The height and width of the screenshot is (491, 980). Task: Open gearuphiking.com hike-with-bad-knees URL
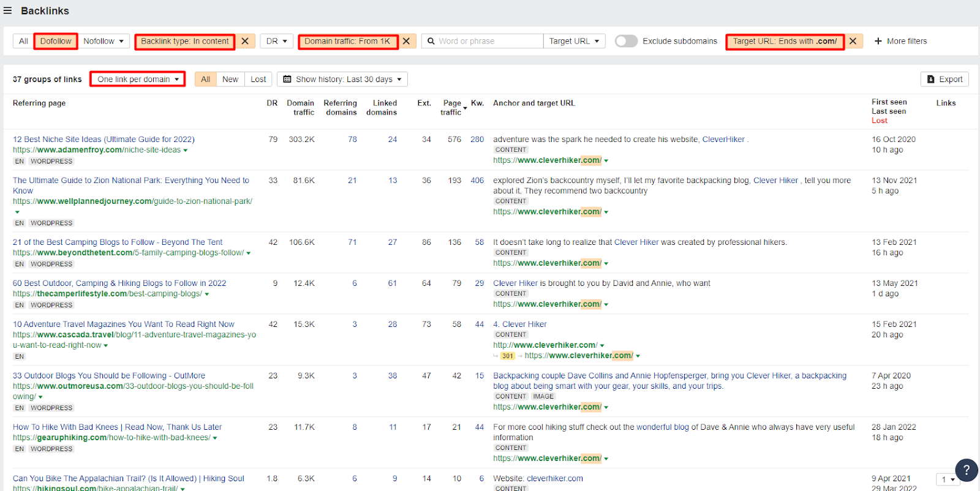(111, 437)
